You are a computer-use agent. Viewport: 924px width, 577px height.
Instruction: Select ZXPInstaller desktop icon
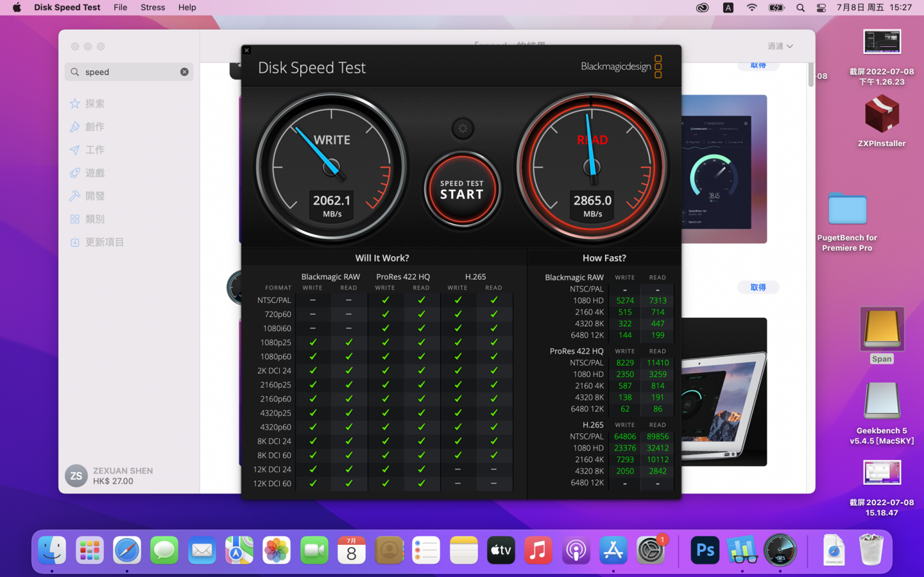[x=882, y=121]
